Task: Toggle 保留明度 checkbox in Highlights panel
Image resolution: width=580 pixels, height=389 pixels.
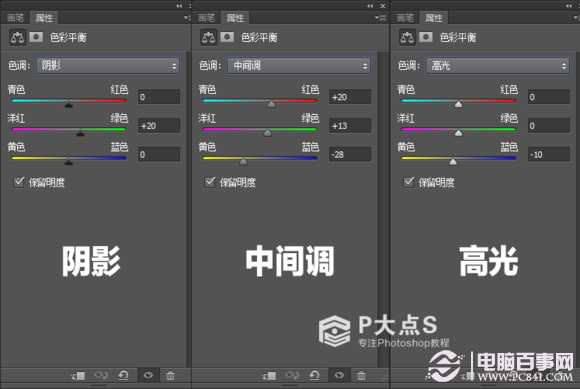Action: click(x=408, y=182)
